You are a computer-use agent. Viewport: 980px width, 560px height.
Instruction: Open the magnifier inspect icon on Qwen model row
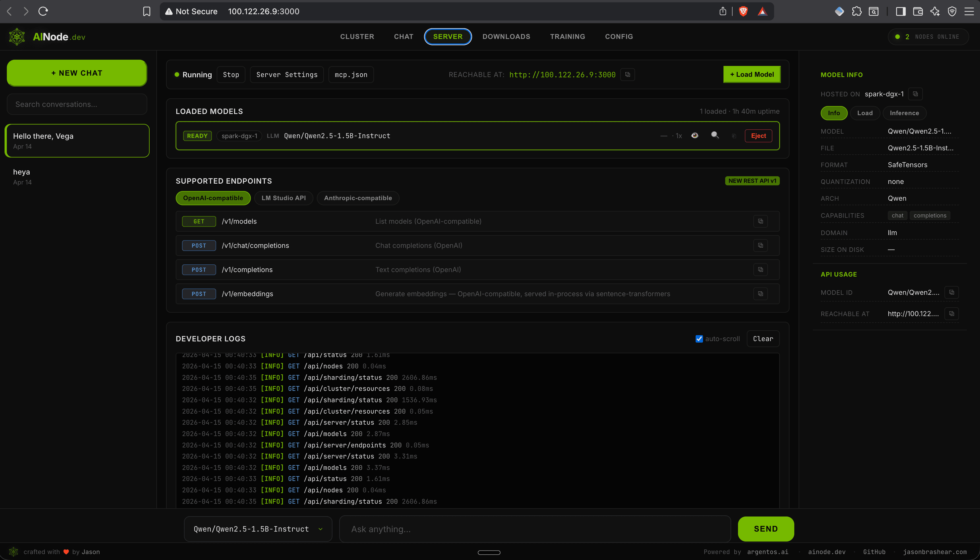pos(715,135)
